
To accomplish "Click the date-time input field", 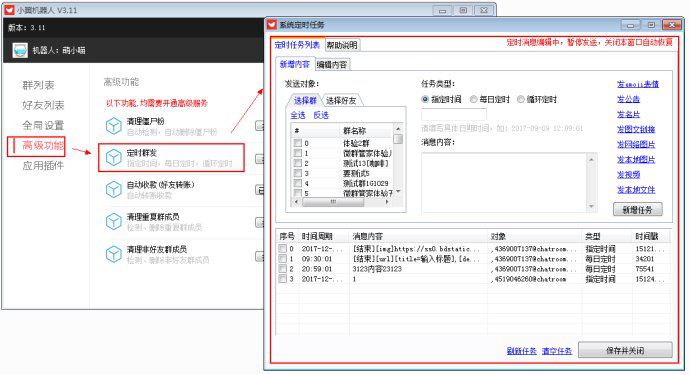I will click(454, 114).
